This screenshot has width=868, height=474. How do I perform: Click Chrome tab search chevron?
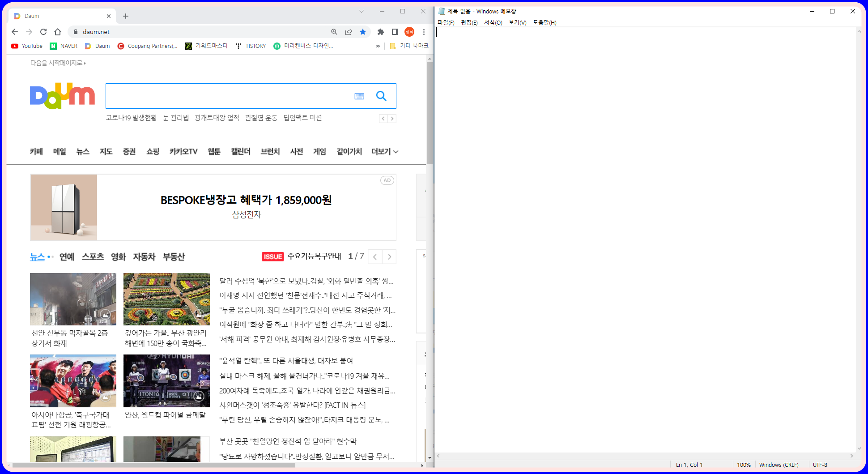pyautogui.click(x=362, y=11)
